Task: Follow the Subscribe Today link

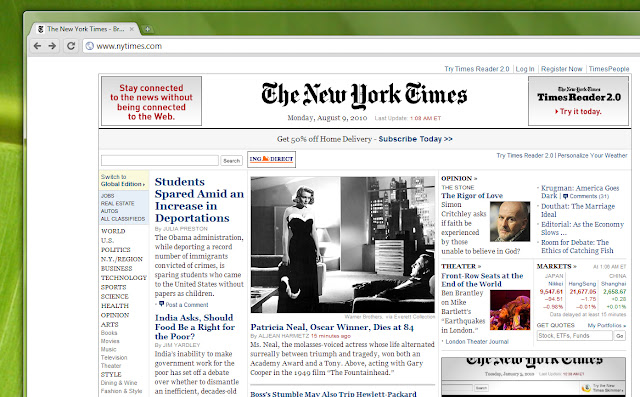Action: click(416, 139)
